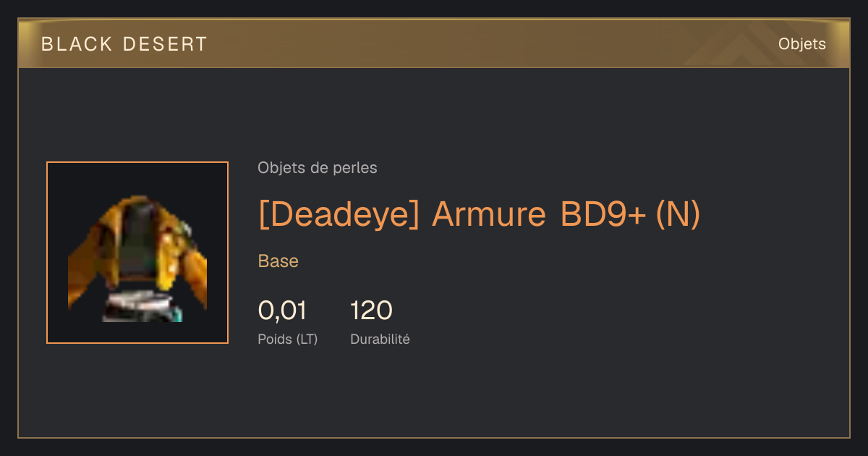Select the Objets de perles category
The width and height of the screenshot is (868, 456).
pos(318,168)
